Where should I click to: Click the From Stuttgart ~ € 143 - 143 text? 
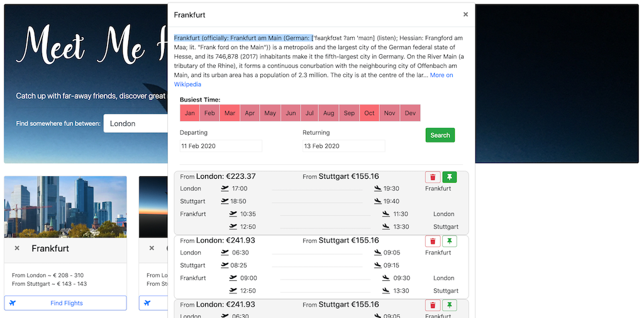[49, 284]
